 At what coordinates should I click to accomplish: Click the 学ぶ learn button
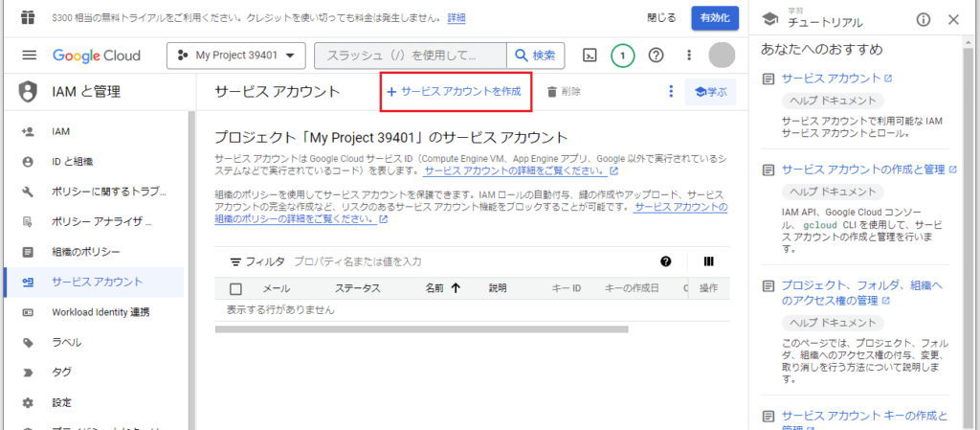click(x=711, y=92)
